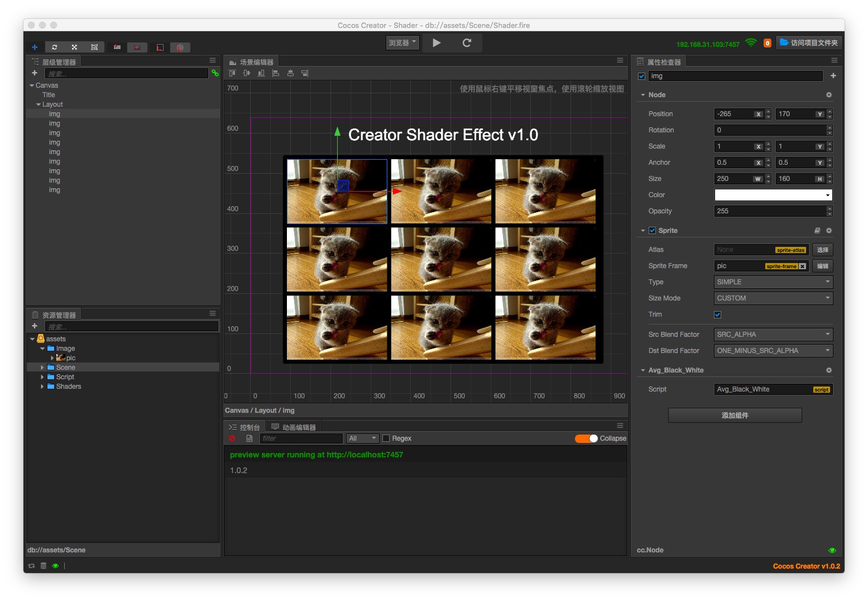Screen dimensions: 868x601
Task: Select the 层级管理器 panel tab
Action: pos(54,62)
